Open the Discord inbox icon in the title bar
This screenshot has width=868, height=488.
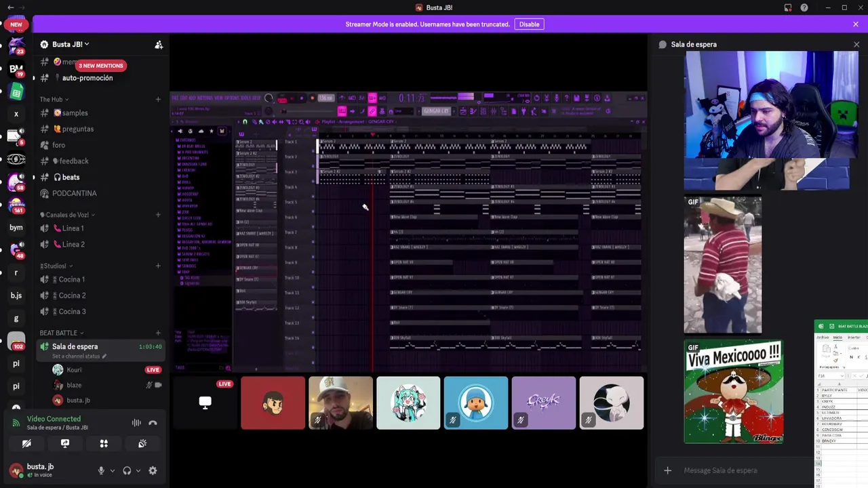[788, 7]
